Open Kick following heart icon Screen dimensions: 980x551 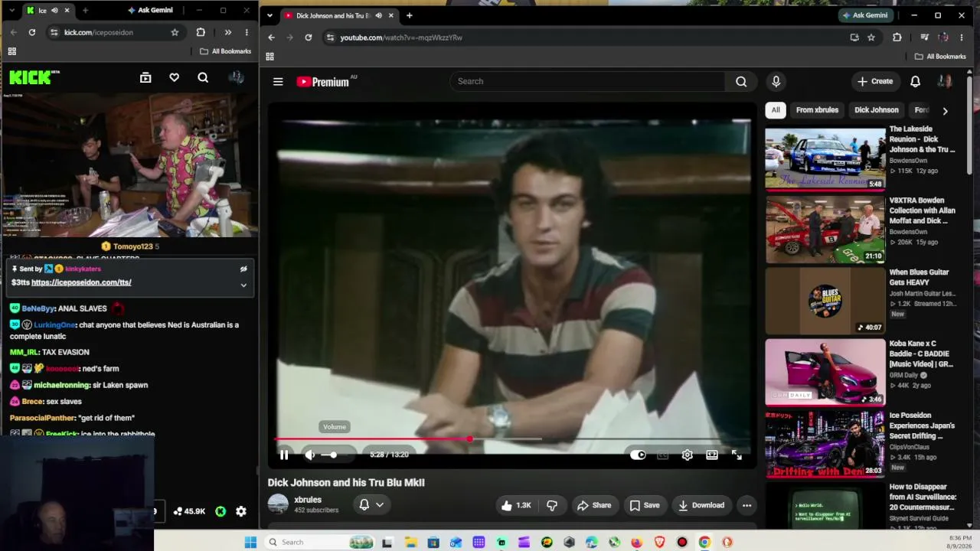[175, 77]
